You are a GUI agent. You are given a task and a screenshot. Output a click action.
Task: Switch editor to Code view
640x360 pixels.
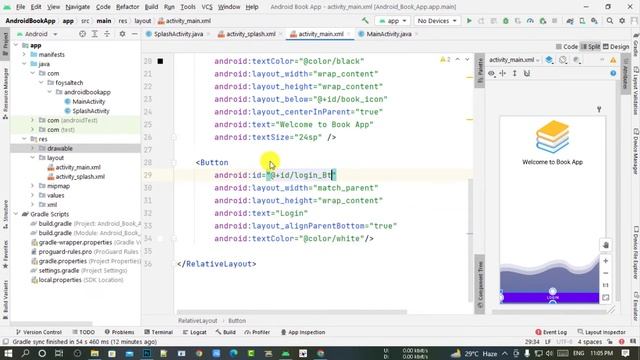[x=567, y=47]
